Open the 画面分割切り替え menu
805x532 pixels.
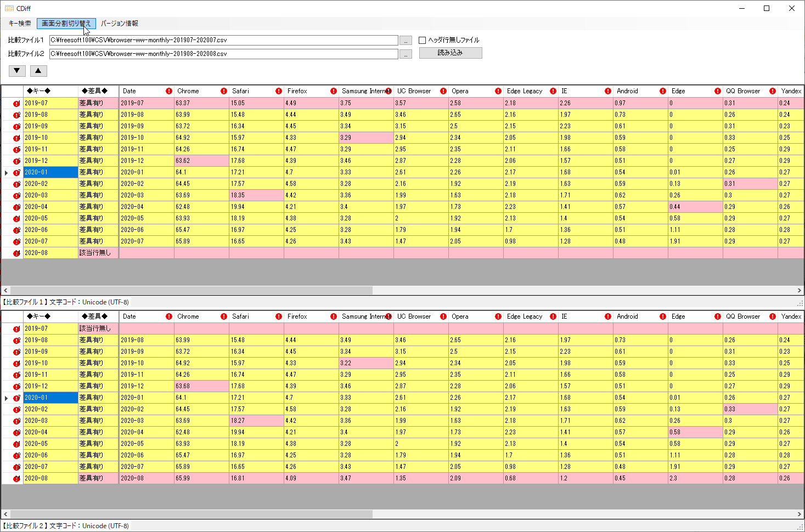tap(66, 24)
